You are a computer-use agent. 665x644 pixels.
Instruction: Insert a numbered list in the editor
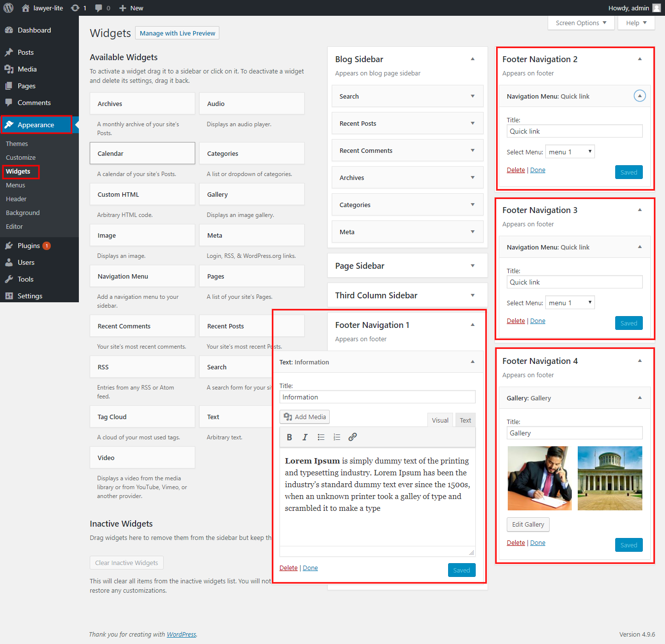(337, 437)
